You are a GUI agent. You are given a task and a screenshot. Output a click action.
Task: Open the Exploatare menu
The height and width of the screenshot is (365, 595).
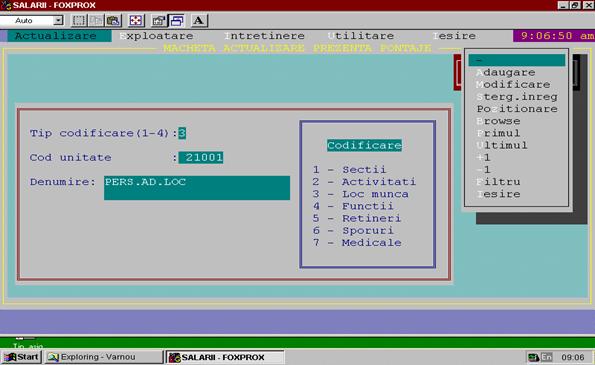point(156,36)
